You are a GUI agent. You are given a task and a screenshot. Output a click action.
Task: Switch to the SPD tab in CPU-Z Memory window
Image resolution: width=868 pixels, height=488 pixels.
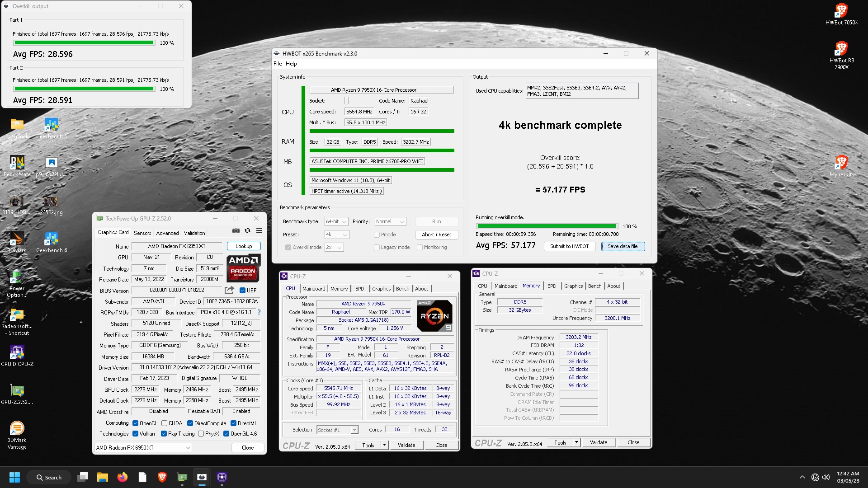tap(552, 286)
